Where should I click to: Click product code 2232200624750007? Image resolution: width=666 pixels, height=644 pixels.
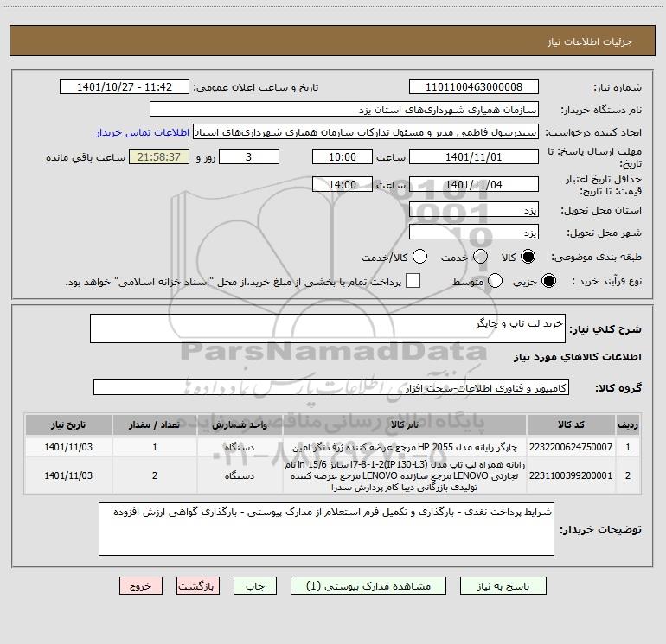571,447
